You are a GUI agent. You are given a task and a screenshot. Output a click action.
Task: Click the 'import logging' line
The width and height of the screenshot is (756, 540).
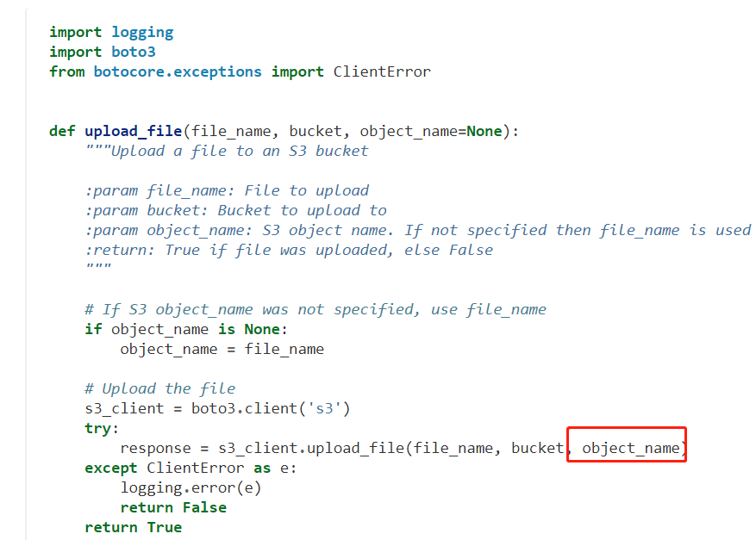111,32
